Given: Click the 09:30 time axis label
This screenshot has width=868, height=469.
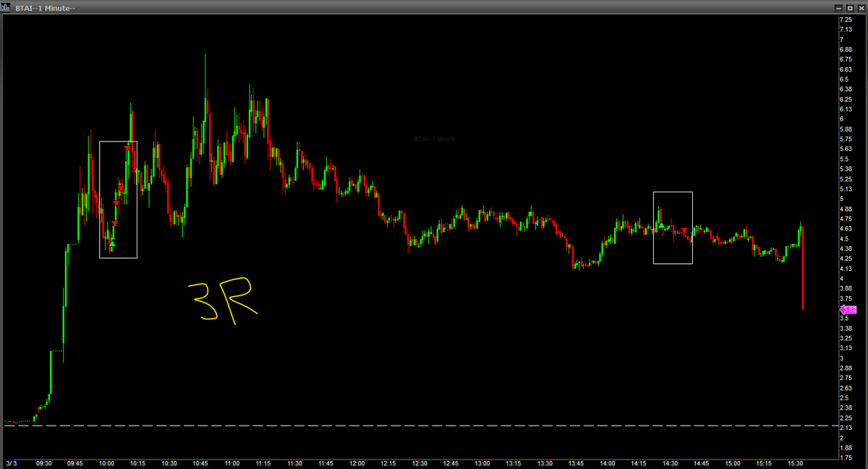Looking at the screenshot, I should (x=44, y=463).
